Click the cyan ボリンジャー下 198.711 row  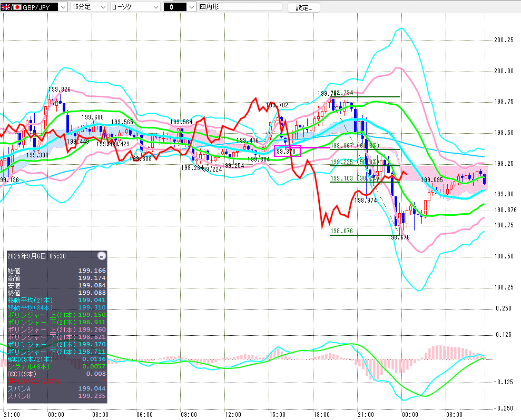(x=57, y=352)
